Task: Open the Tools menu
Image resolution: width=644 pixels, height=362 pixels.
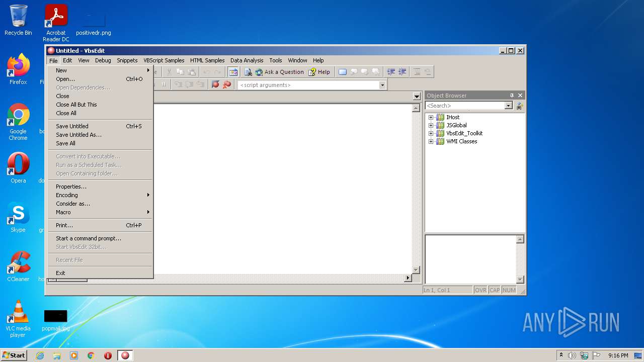Action: pos(276,60)
